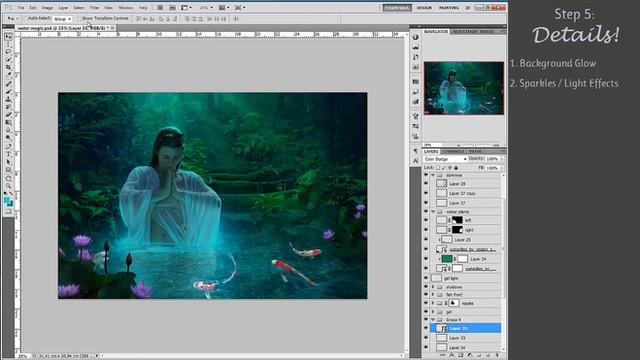Viewport: 640px width, 360px height.
Task: Open the Opacity value dropdown
Action: [x=502, y=159]
